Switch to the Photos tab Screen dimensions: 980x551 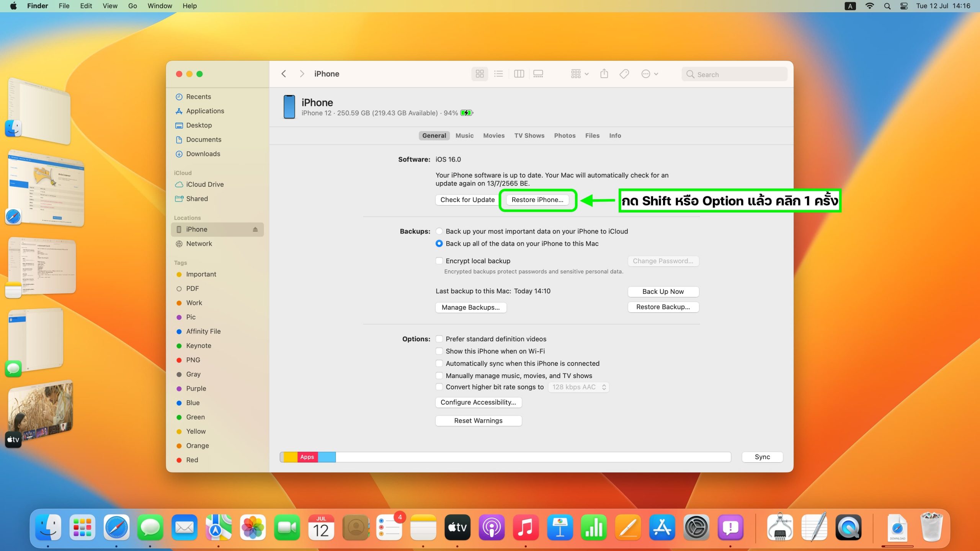(x=564, y=135)
